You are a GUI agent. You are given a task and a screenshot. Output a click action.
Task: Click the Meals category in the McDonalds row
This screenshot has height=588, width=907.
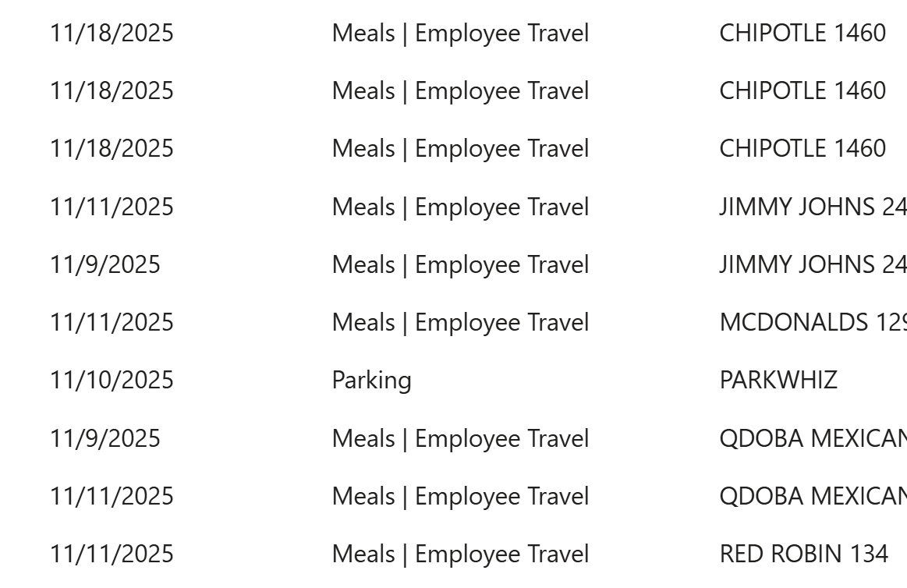460,322
